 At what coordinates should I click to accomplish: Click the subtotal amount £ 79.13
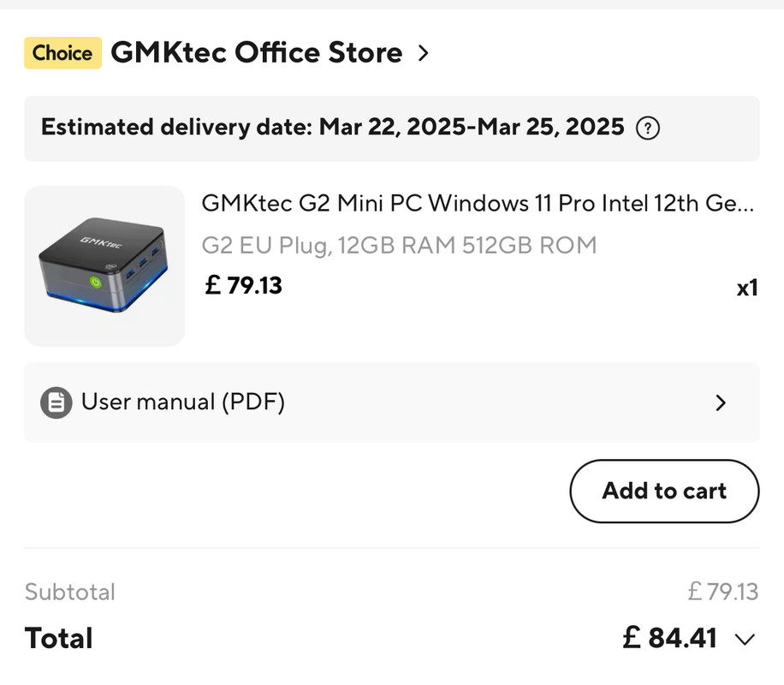(x=723, y=592)
